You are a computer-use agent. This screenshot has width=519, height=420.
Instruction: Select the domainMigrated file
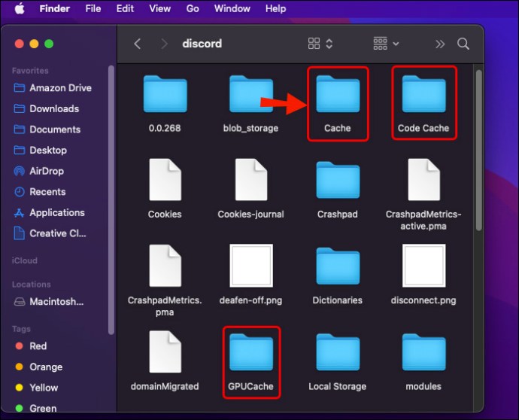[165, 361]
